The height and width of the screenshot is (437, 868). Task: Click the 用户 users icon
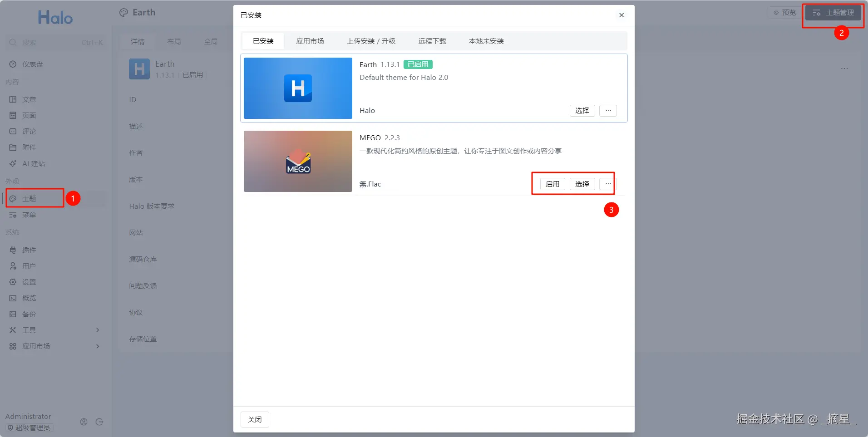tap(13, 266)
